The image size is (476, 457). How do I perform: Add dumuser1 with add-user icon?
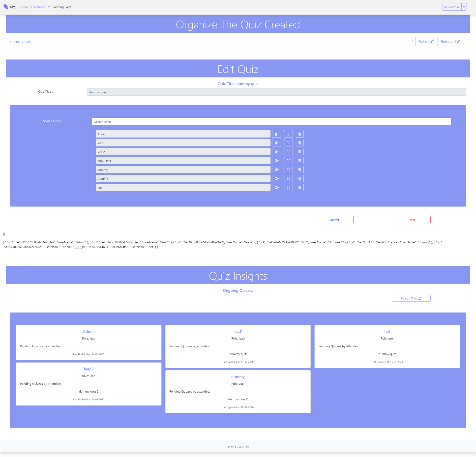point(276,161)
